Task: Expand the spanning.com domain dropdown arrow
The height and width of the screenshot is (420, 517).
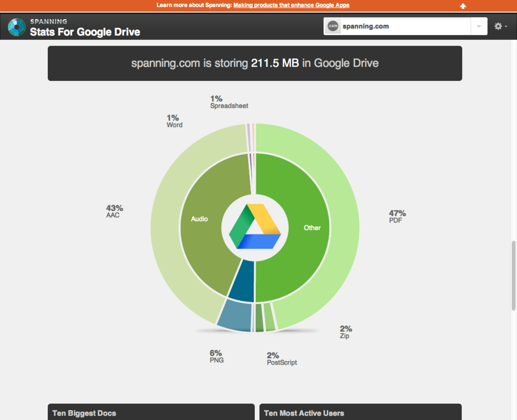Action: (x=479, y=26)
